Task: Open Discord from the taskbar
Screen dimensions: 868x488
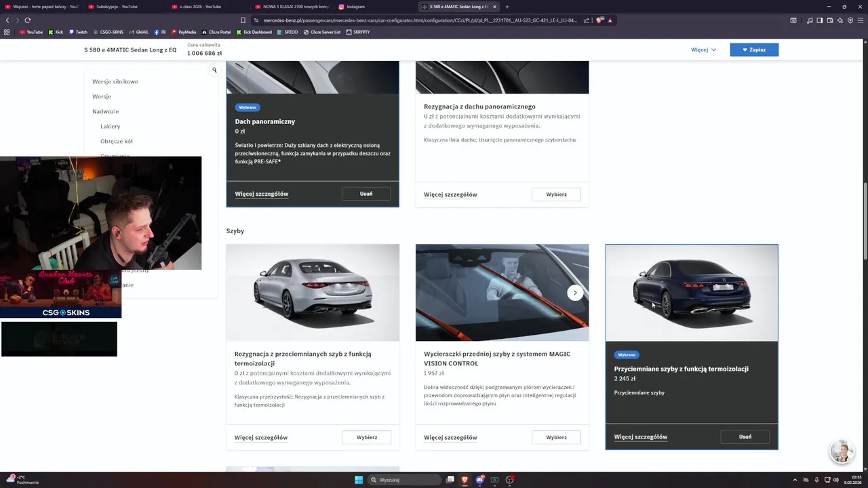Action: pos(479,480)
